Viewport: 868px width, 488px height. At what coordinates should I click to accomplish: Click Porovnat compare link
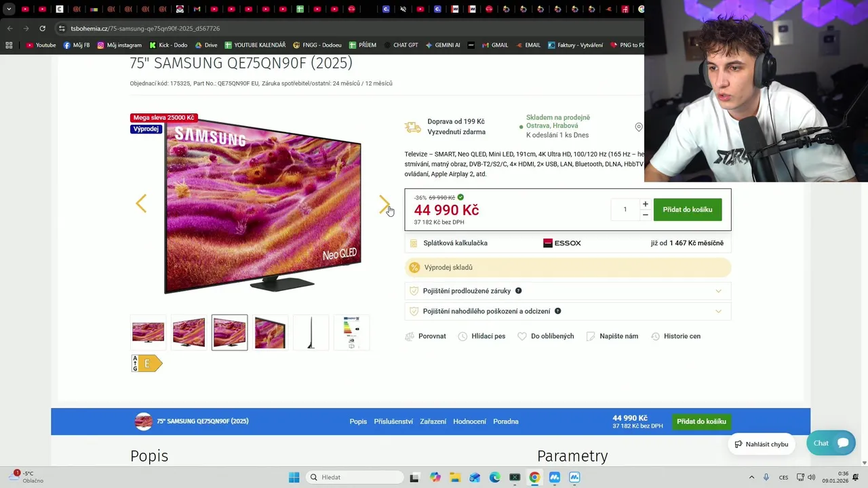coord(426,336)
